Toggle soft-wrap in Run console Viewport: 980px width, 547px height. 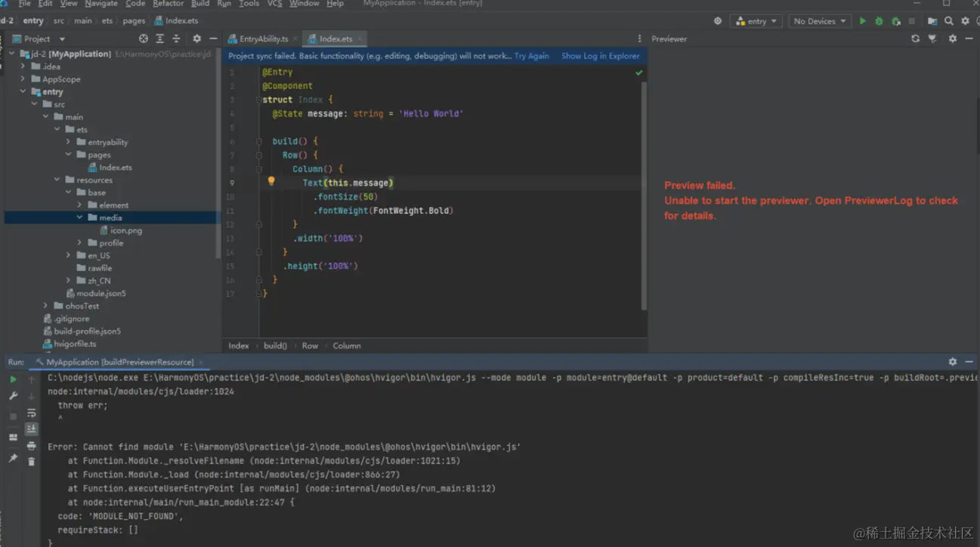(31, 413)
